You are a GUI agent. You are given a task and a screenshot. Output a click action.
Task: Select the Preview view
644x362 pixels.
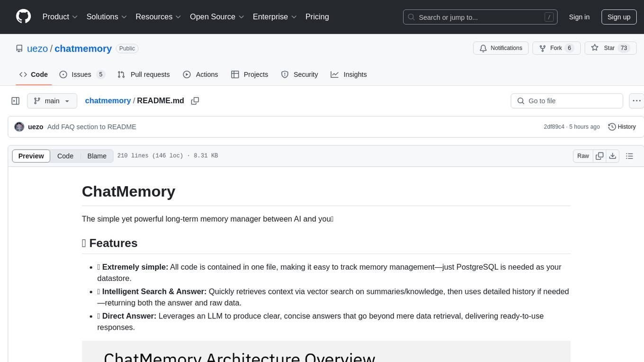[31, 156]
